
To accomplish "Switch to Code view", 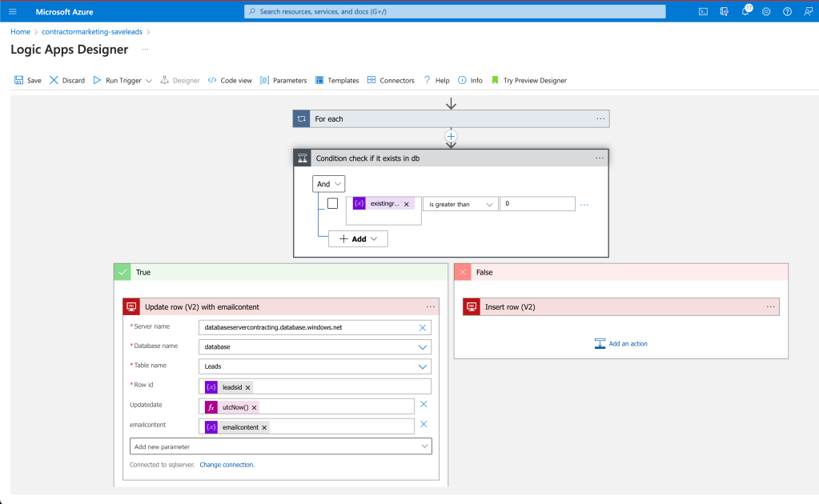I will pos(230,80).
